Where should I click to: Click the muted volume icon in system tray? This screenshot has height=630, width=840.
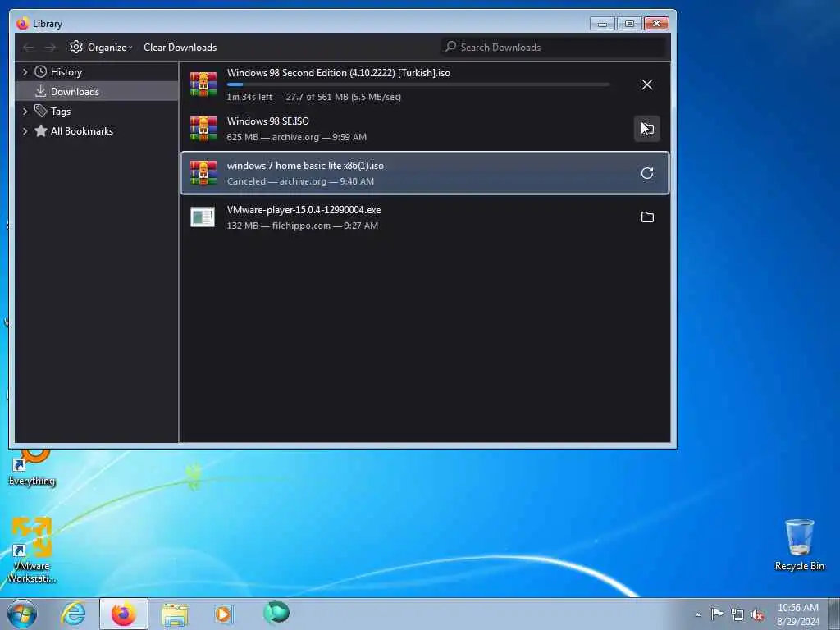(757, 614)
